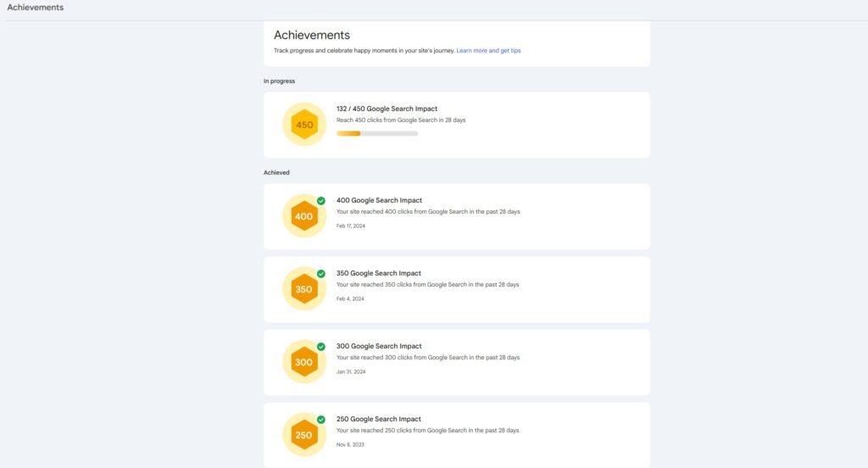The image size is (868, 468).
Task: Click green checkmark on 300 badge
Action: 321,347
